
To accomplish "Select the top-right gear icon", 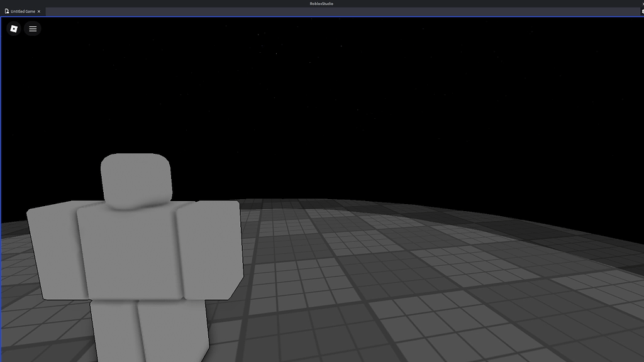I will tap(642, 11).
